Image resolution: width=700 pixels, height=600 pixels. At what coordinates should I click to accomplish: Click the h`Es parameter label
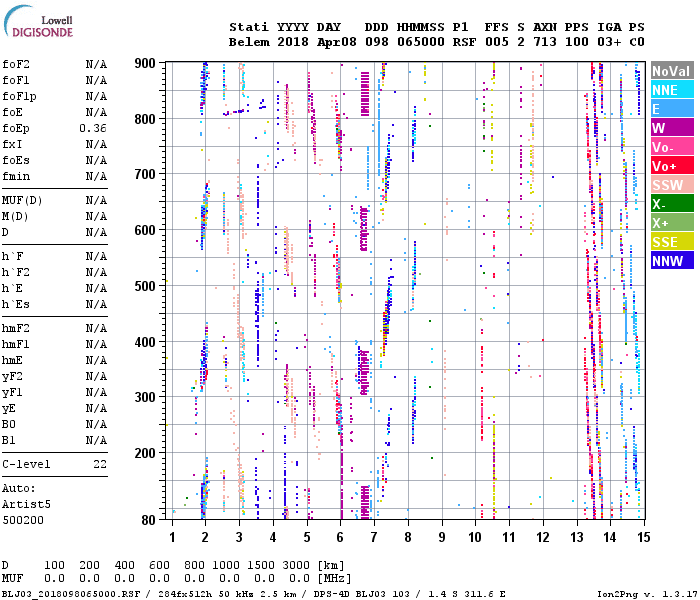click(x=16, y=304)
